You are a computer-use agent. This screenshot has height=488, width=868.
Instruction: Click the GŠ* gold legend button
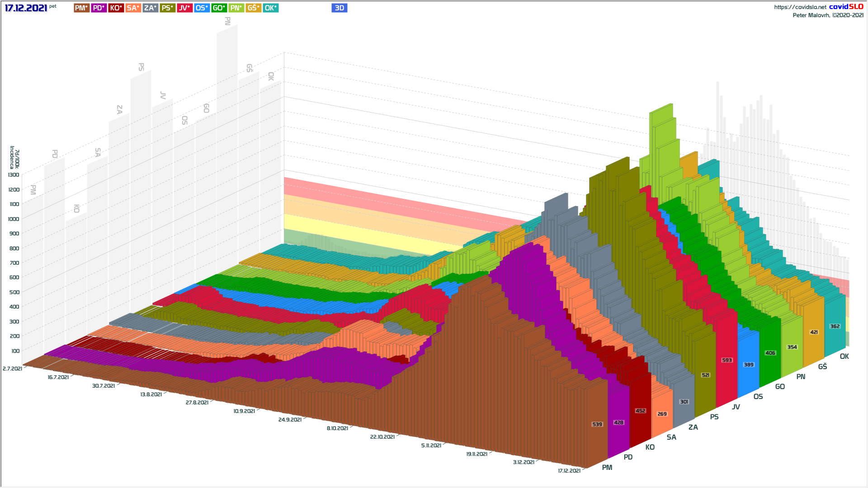point(253,8)
